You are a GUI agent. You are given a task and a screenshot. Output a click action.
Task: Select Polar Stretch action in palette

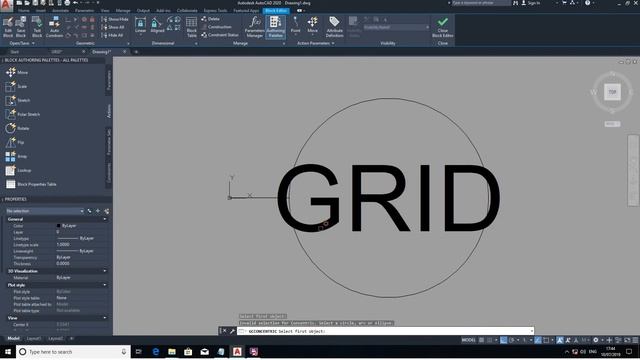(22, 114)
